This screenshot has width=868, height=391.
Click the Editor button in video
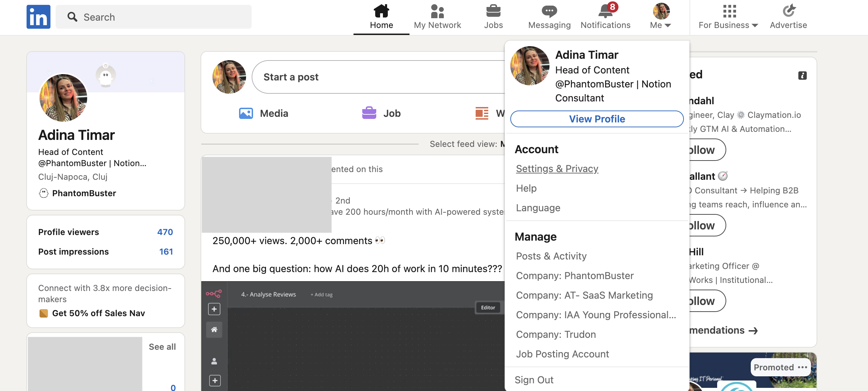[x=488, y=308]
